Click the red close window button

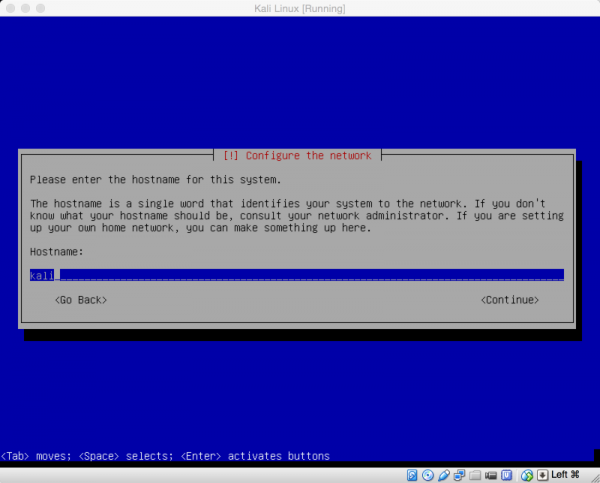click(11, 8)
